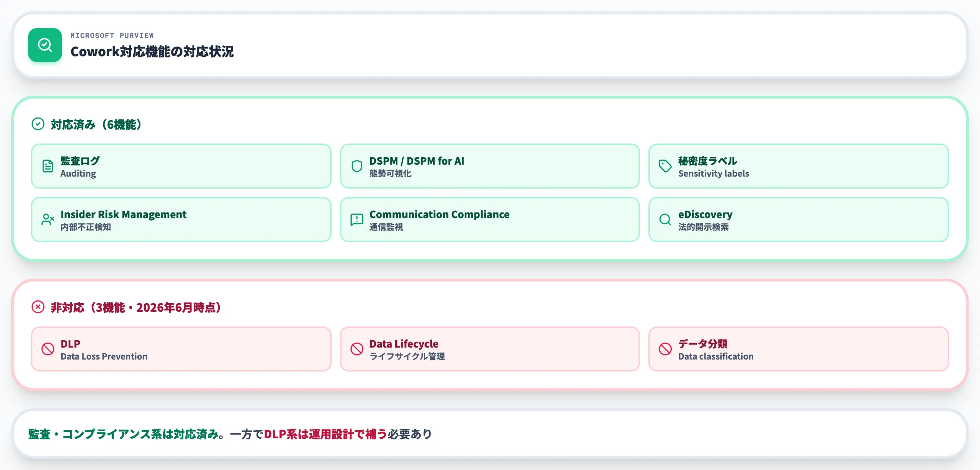Select the データ分類 heading text
The image size is (980, 470).
(x=703, y=343)
